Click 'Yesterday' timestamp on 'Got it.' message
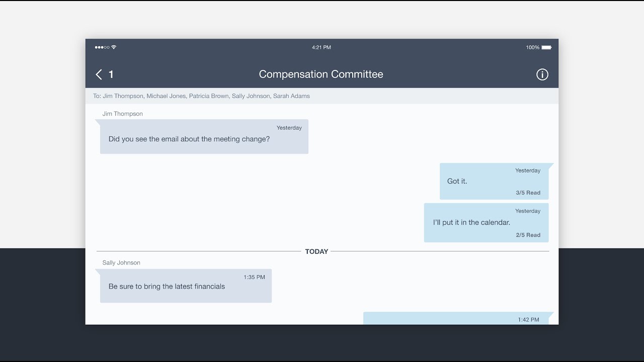Screen dimensions: 644x362 (x=528, y=170)
